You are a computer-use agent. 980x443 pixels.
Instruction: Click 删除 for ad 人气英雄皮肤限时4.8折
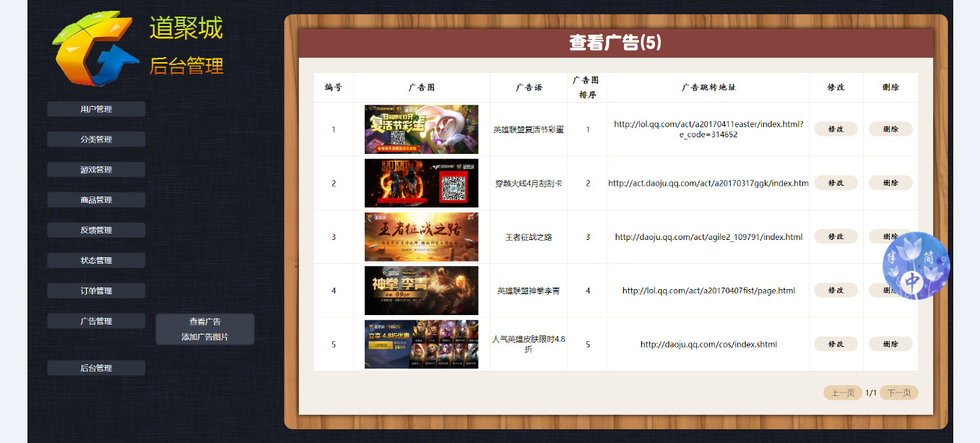tap(890, 344)
